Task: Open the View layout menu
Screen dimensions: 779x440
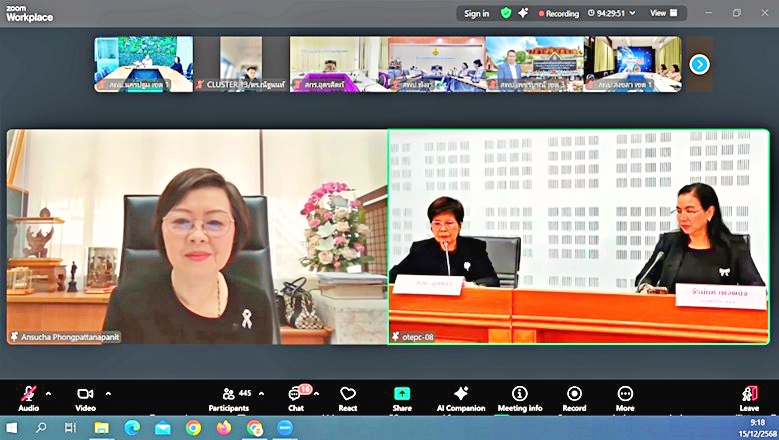Action: click(663, 13)
